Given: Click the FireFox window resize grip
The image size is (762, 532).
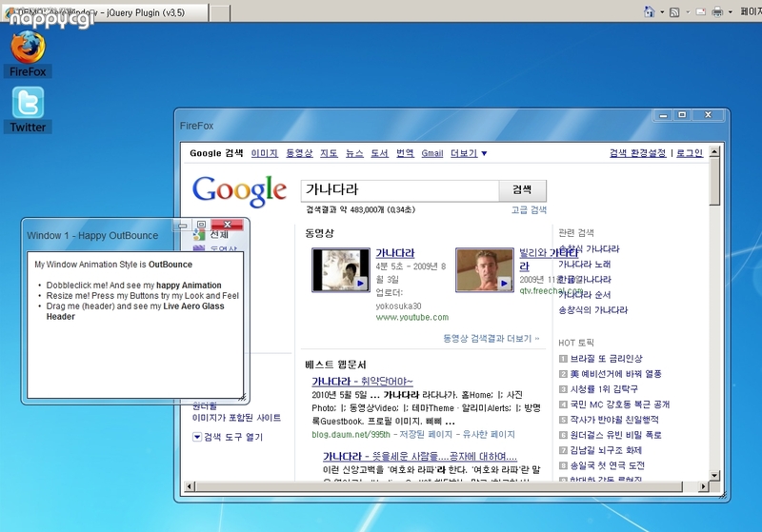Looking at the screenshot, I should coord(723,495).
